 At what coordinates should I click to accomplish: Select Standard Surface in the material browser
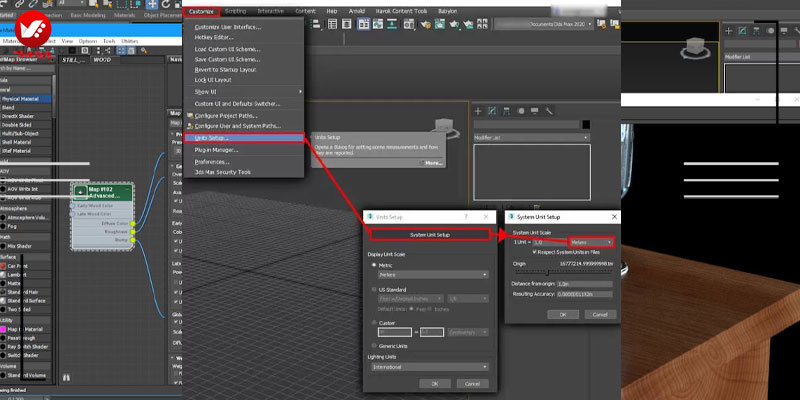click(x=26, y=301)
